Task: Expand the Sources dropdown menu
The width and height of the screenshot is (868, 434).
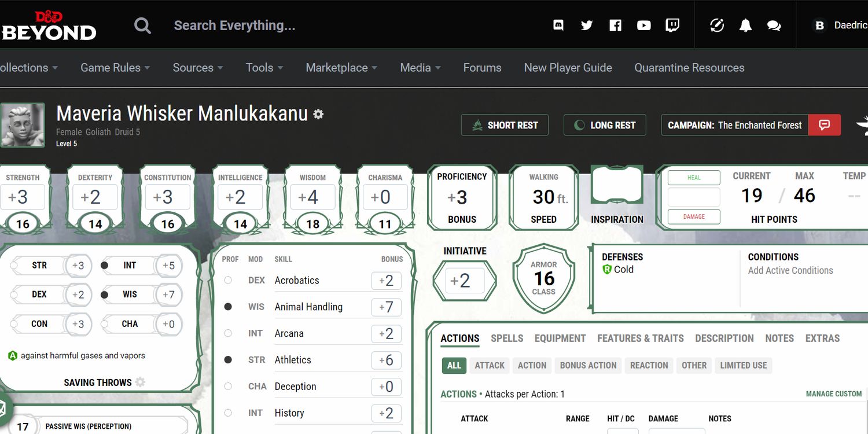Action: (197, 68)
